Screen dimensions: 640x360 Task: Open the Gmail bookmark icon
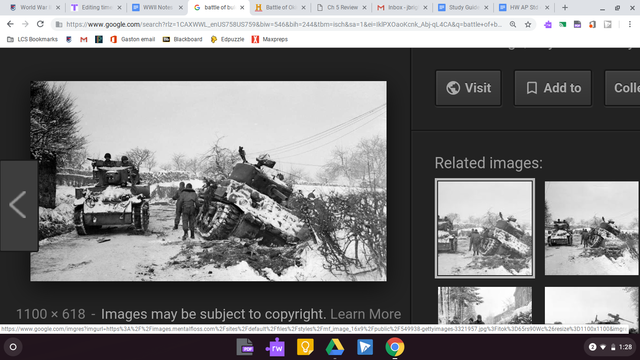click(x=84, y=39)
